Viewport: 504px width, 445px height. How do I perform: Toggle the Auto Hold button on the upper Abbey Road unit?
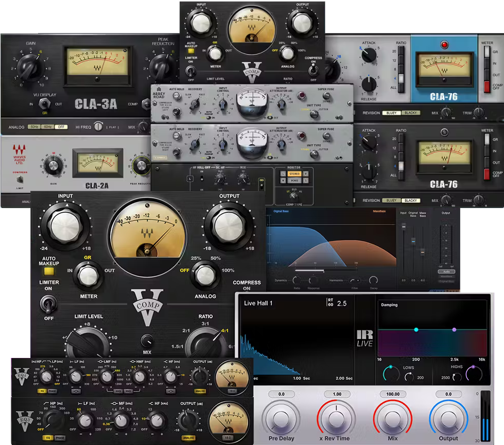click(x=176, y=95)
